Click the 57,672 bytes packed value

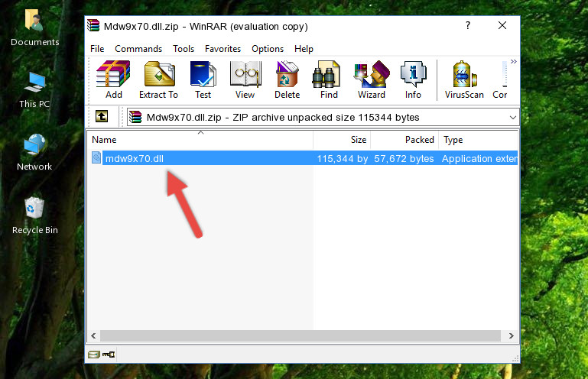coord(404,159)
